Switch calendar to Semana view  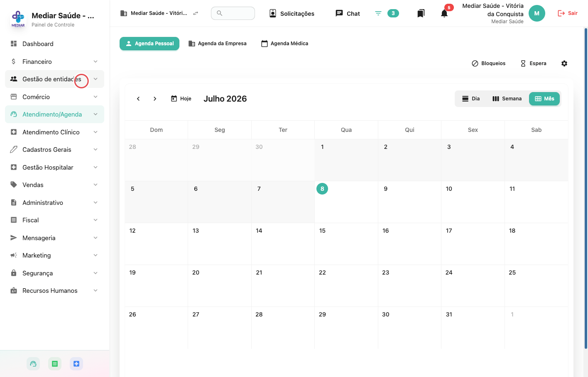[507, 99]
